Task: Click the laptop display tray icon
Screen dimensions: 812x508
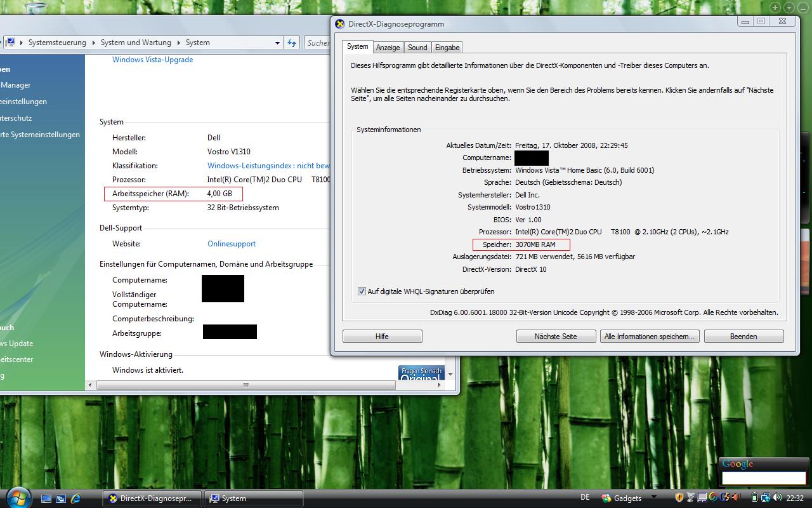Action: coord(702,498)
